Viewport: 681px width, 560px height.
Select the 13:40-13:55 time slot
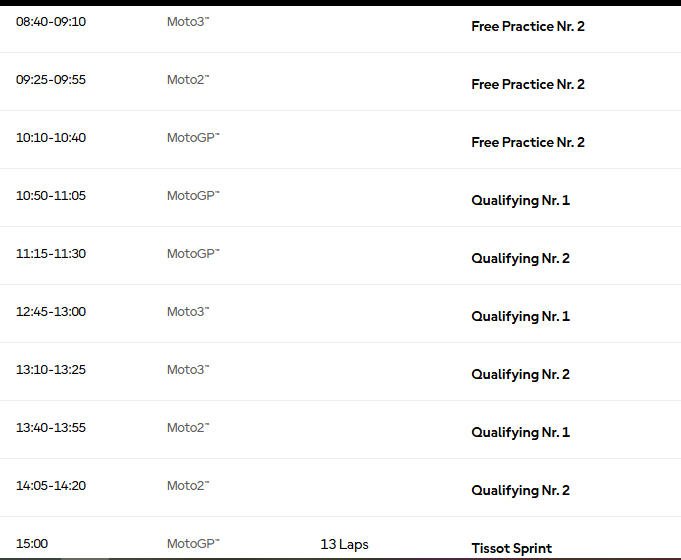click(51, 427)
